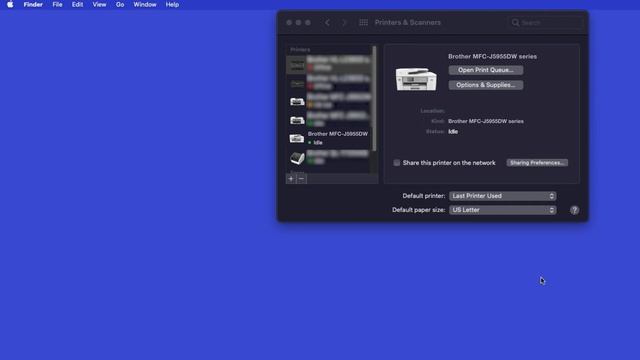This screenshot has height=360, width=640.
Task: Close the Printers & Scanners window
Action: (x=289, y=22)
